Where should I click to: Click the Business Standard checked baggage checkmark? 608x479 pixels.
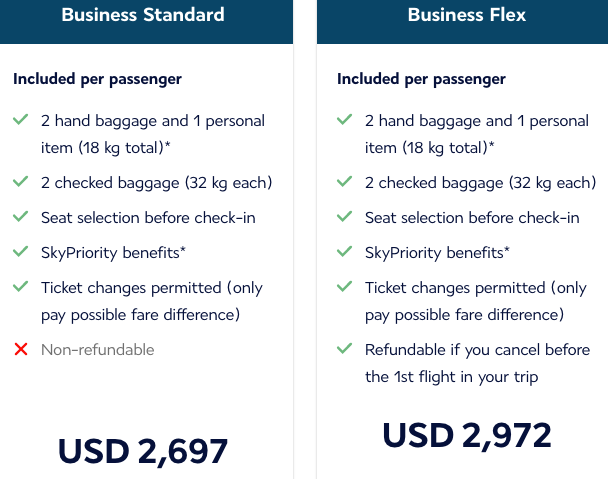click(21, 181)
